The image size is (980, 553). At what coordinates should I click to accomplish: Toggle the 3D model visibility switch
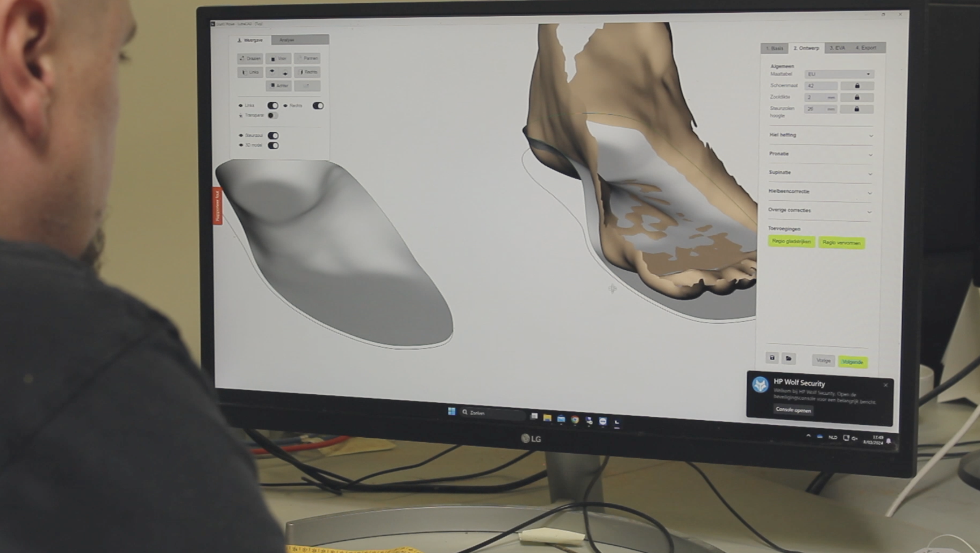click(x=273, y=146)
